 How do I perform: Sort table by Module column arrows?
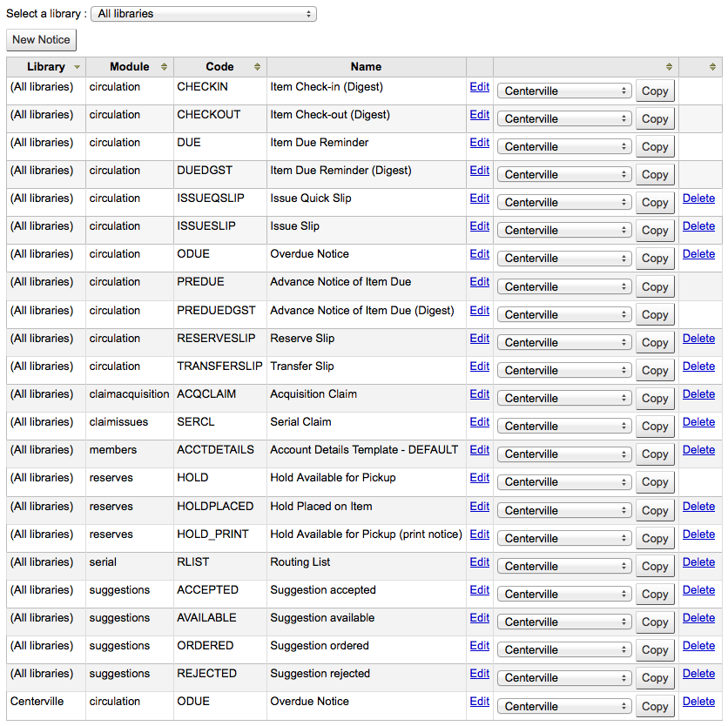[164, 67]
